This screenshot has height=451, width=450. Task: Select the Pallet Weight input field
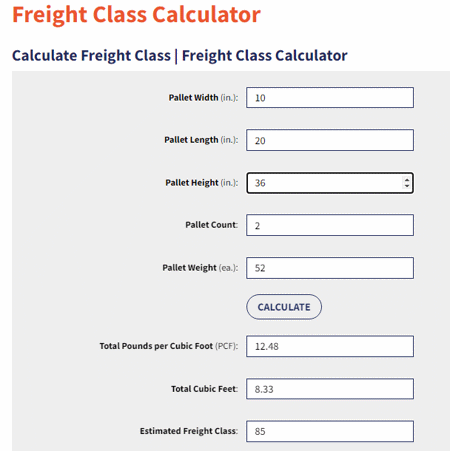point(330,268)
